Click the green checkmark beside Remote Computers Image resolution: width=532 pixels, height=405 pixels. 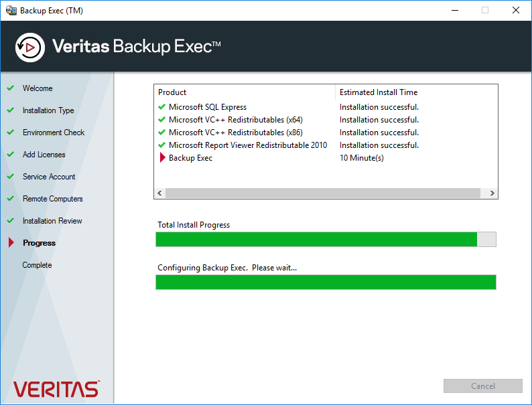click(x=11, y=198)
